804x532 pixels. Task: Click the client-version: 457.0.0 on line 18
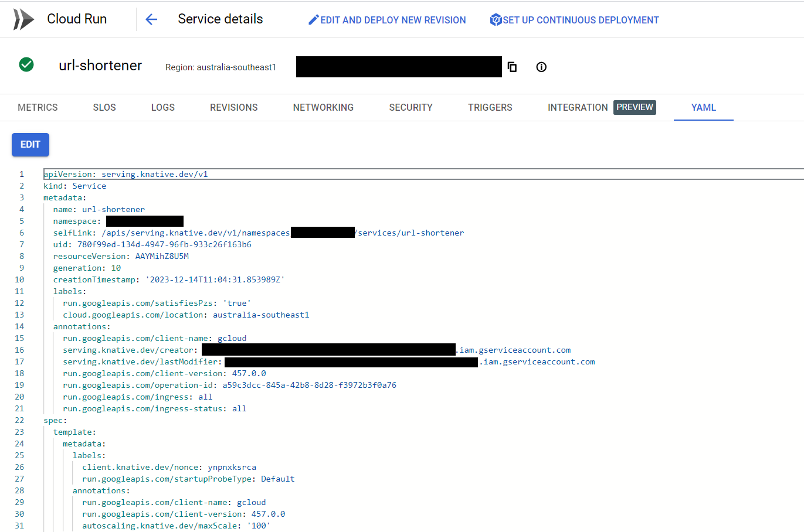164,373
